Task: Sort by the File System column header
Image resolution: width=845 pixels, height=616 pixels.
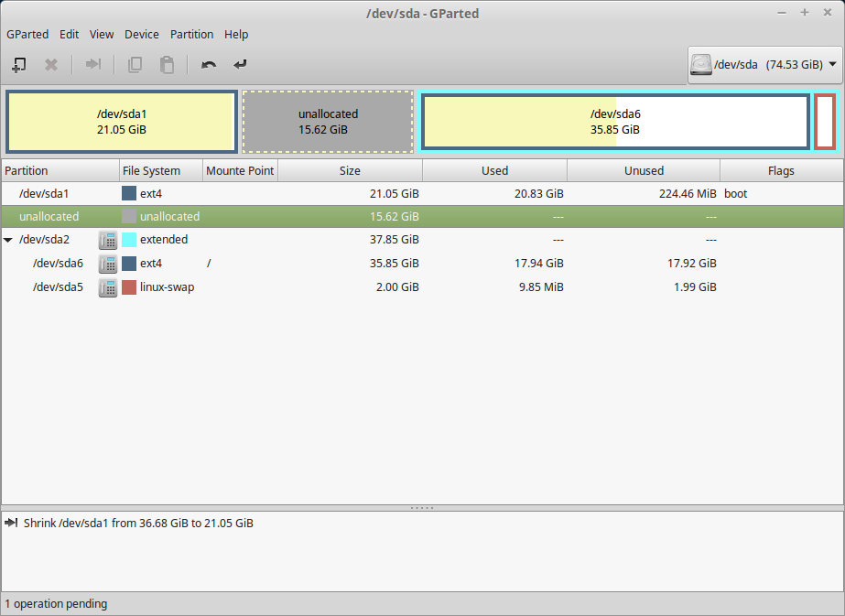Action: coord(161,171)
